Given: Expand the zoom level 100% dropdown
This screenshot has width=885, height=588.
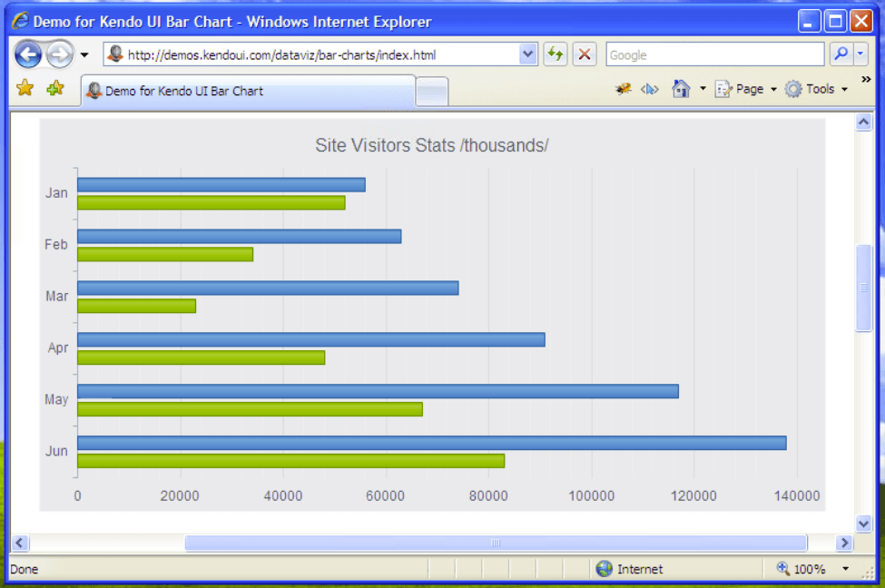Looking at the screenshot, I should (845, 569).
